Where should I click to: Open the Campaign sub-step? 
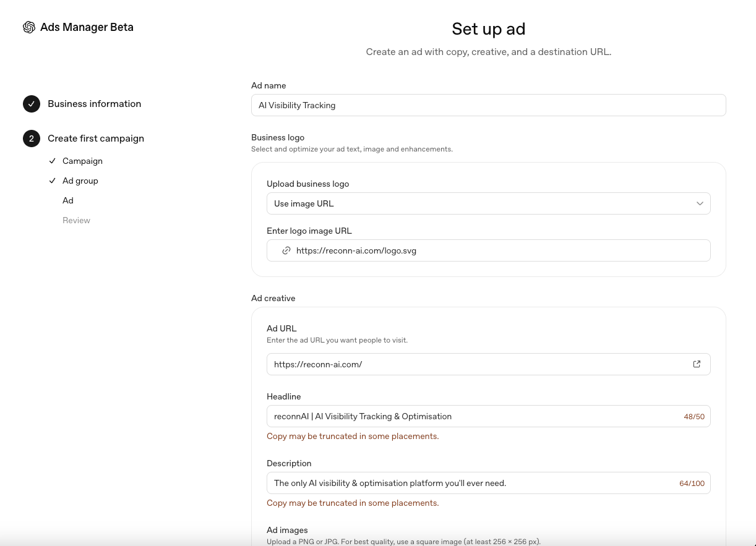click(x=82, y=161)
